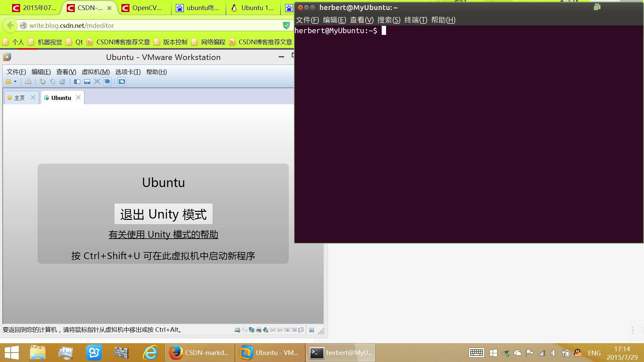Open 查看(V) menu in the terminal window

click(362, 20)
